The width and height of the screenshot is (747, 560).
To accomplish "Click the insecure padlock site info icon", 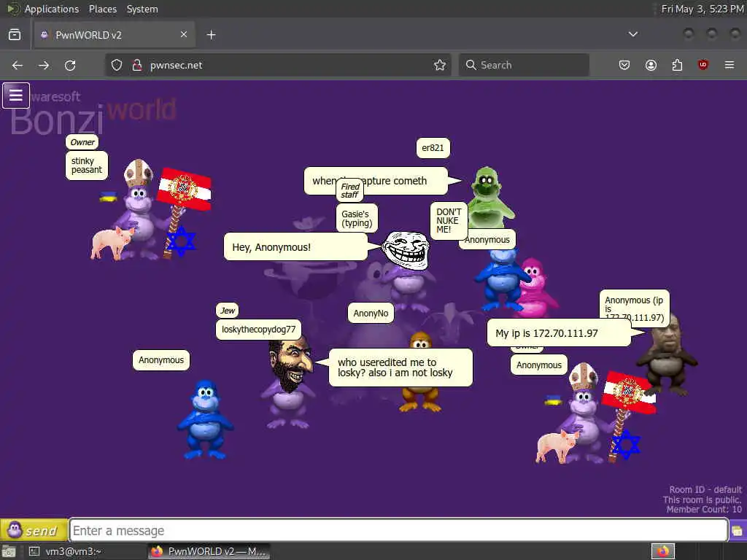I will [137, 65].
